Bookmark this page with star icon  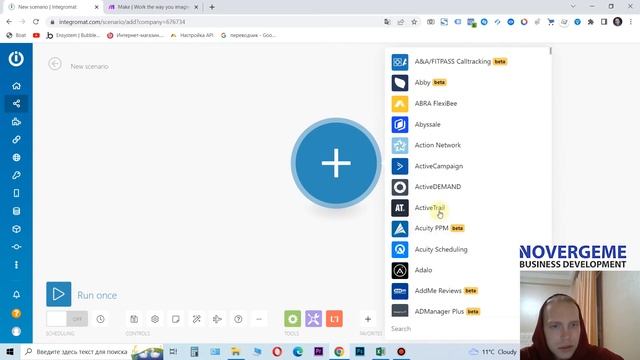tap(414, 22)
